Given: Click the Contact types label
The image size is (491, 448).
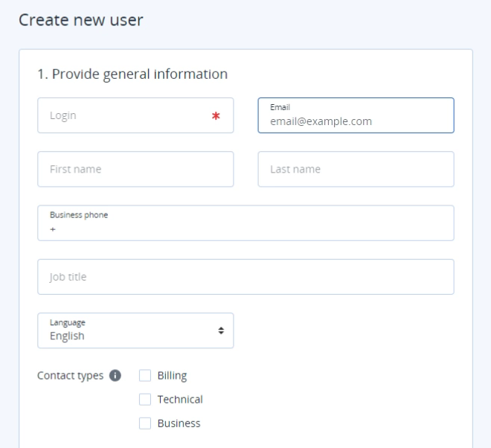Looking at the screenshot, I should 70,376.
